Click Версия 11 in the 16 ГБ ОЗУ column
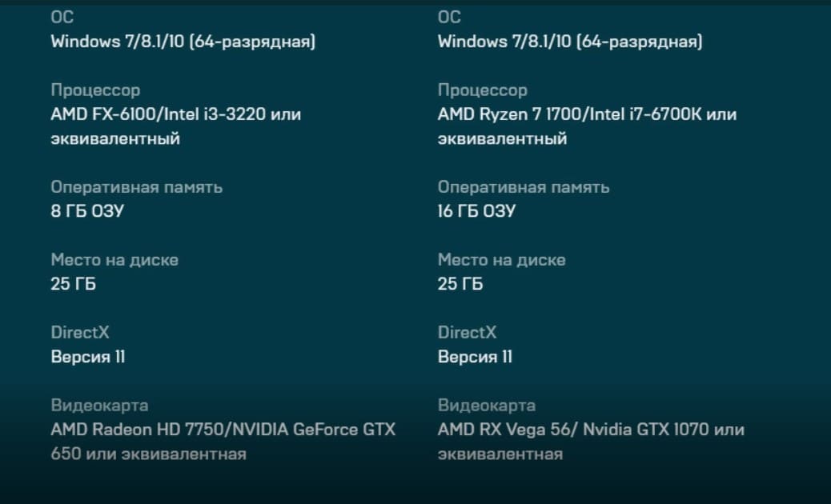 tap(475, 357)
